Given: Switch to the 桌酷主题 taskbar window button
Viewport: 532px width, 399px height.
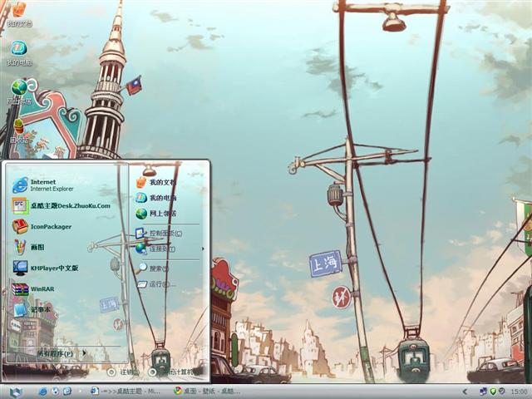Looking at the screenshot, I should pyautogui.click(x=124, y=392).
